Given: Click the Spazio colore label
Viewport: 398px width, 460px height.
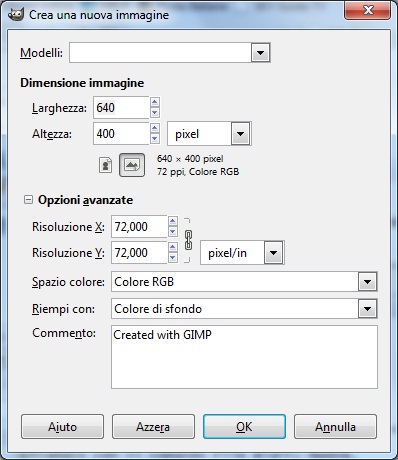Looking at the screenshot, I should 68,282.
